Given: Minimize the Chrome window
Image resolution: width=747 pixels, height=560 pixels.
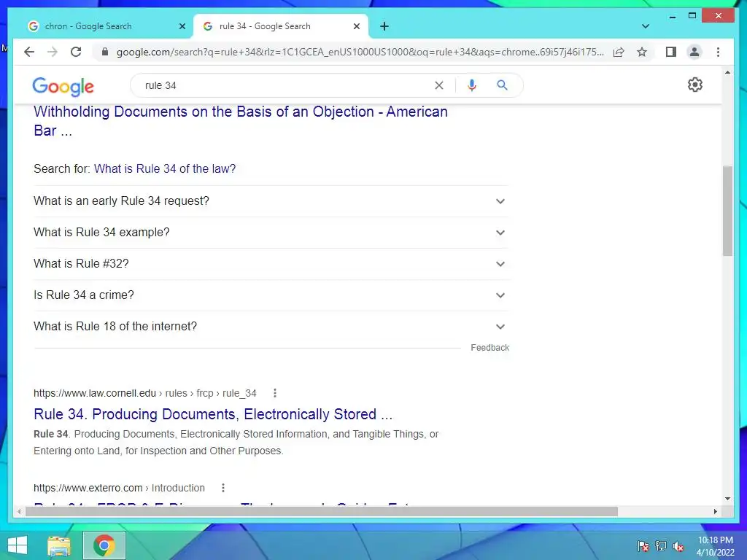Looking at the screenshot, I should [x=672, y=16].
